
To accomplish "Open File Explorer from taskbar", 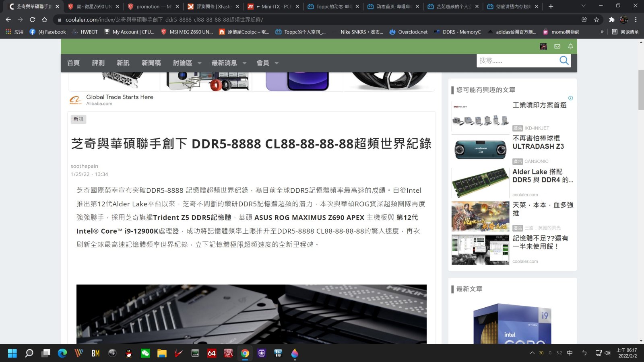I will [162, 353].
